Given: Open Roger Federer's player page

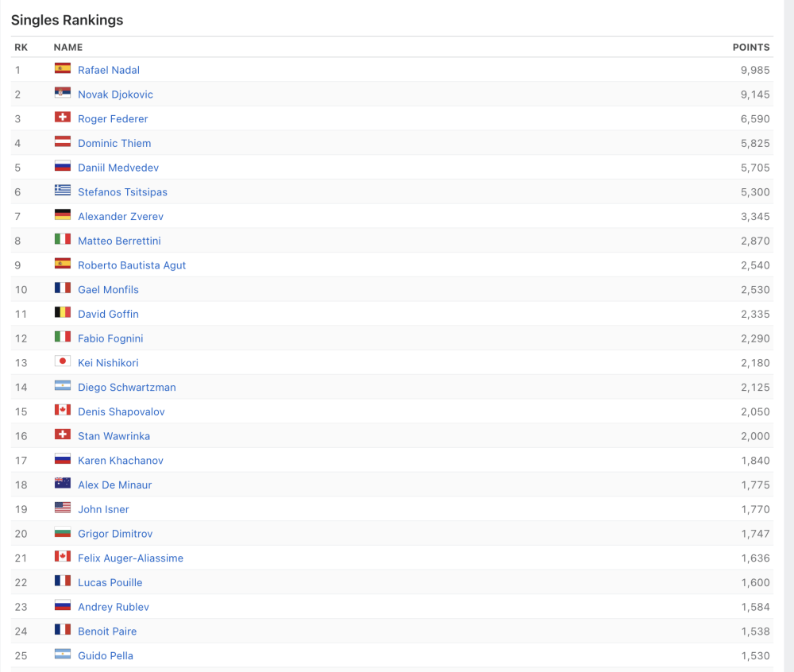Looking at the screenshot, I should [x=113, y=118].
